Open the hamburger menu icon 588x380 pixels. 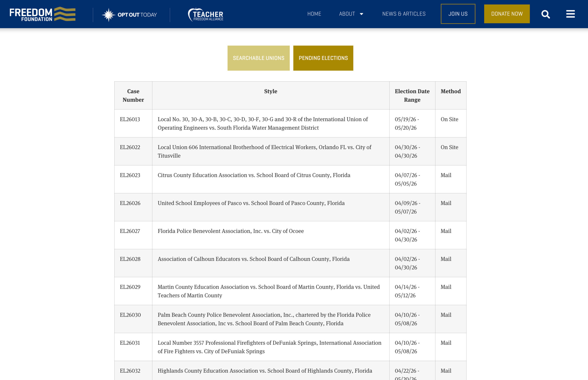[571, 14]
